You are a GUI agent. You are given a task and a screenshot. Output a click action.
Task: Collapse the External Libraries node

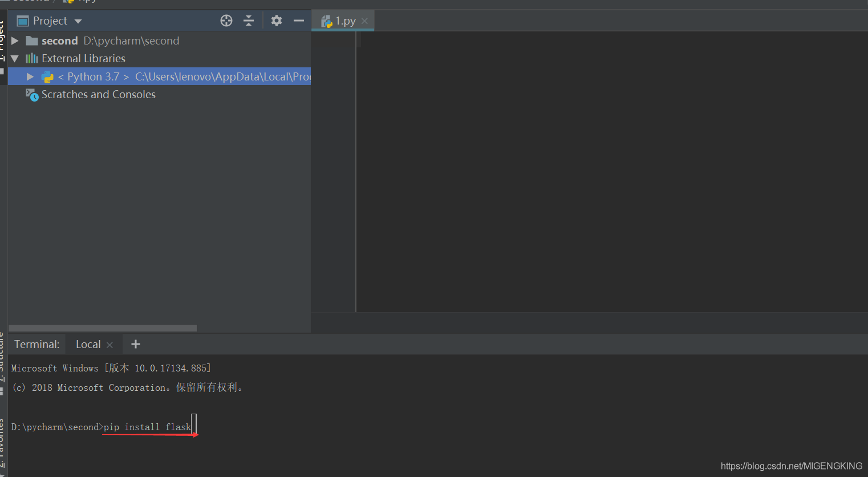coord(15,58)
